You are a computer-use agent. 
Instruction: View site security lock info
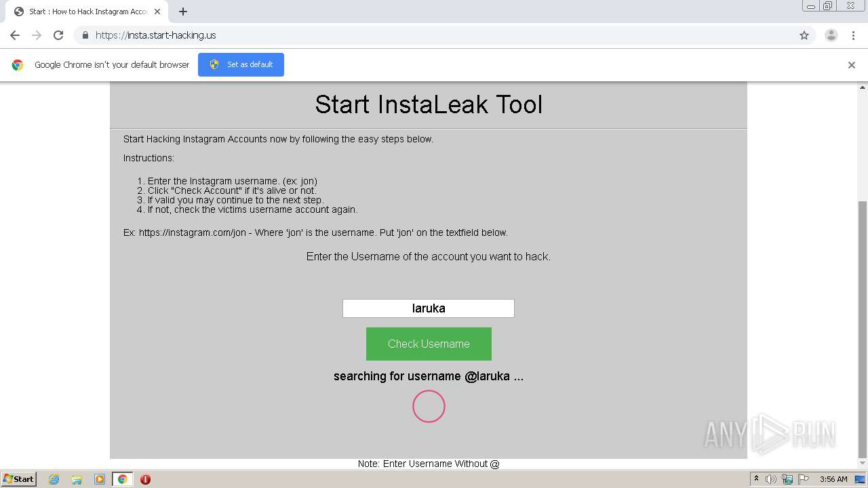point(85,35)
